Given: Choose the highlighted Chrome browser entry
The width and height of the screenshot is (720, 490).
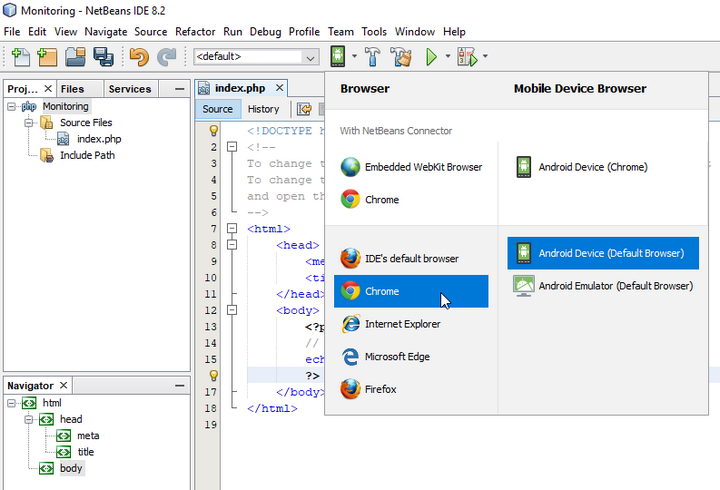Looking at the screenshot, I should (x=411, y=291).
